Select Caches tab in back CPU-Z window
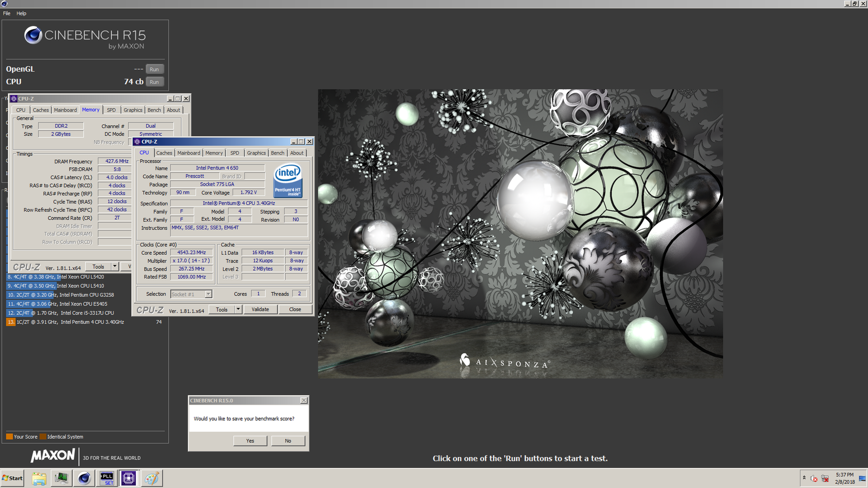868x488 pixels. pyautogui.click(x=41, y=110)
